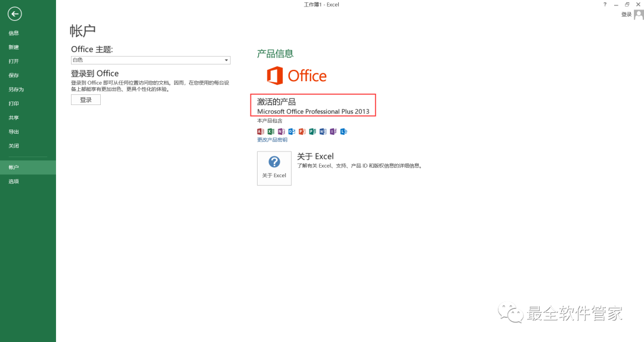Choose 关闭 from the sidebar
Screen dimensions: 644x342
point(28,146)
